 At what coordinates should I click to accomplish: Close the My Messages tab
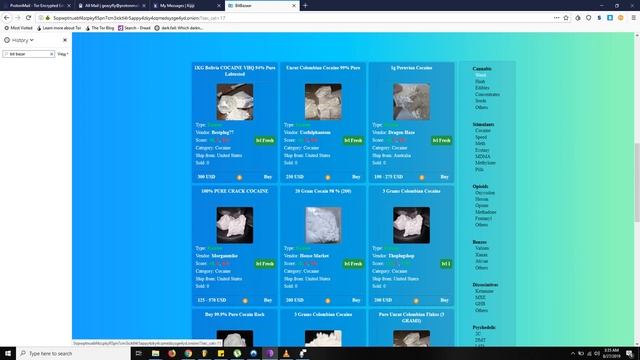pos(219,6)
